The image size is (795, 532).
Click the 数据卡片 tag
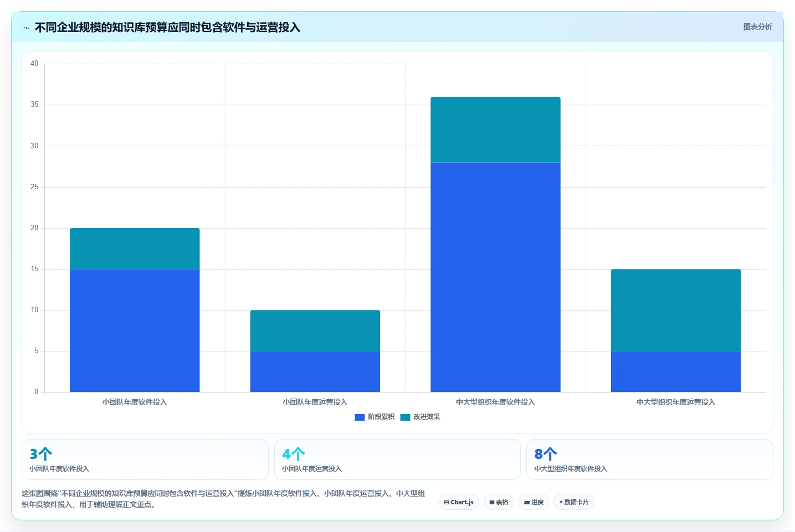574,502
